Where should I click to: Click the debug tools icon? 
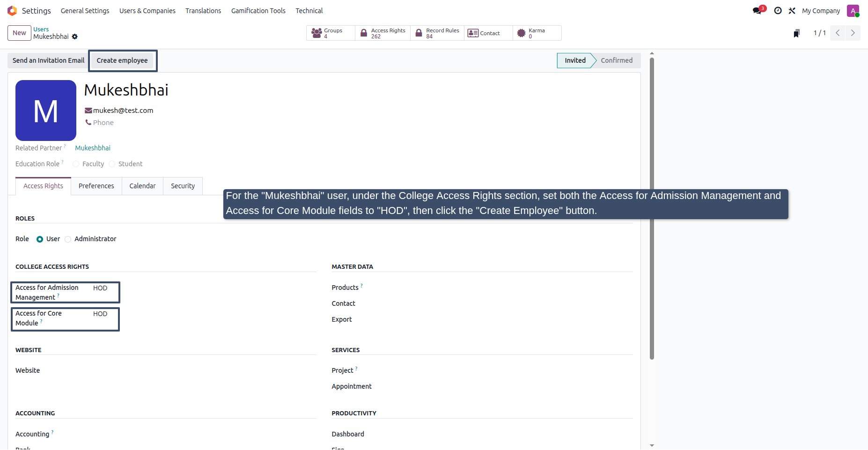click(x=792, y=10)
